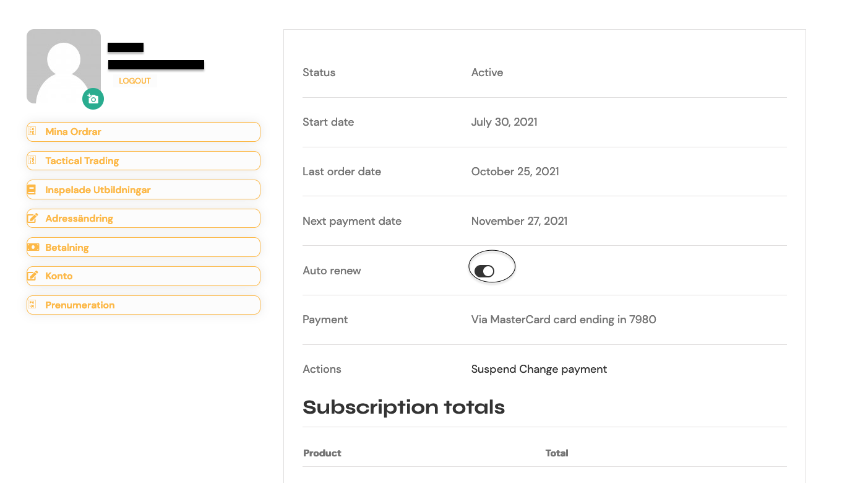The width and height of the screenshot is (868, 483).
Task: Click the banknote icon beside Betalning
Action: pos(33,247)
